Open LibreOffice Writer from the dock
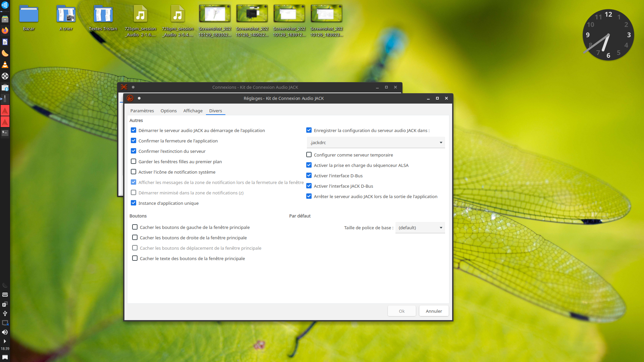The width and height of the screenshot is (644, 362). [x=5, y=42]
